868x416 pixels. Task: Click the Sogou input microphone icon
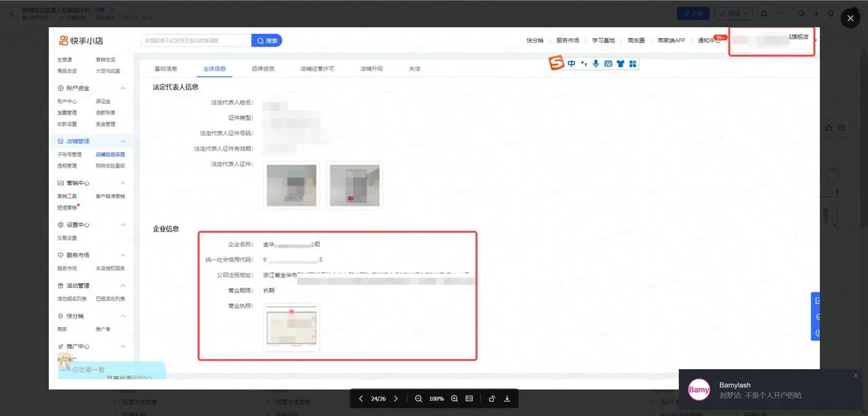pos(595,63)
